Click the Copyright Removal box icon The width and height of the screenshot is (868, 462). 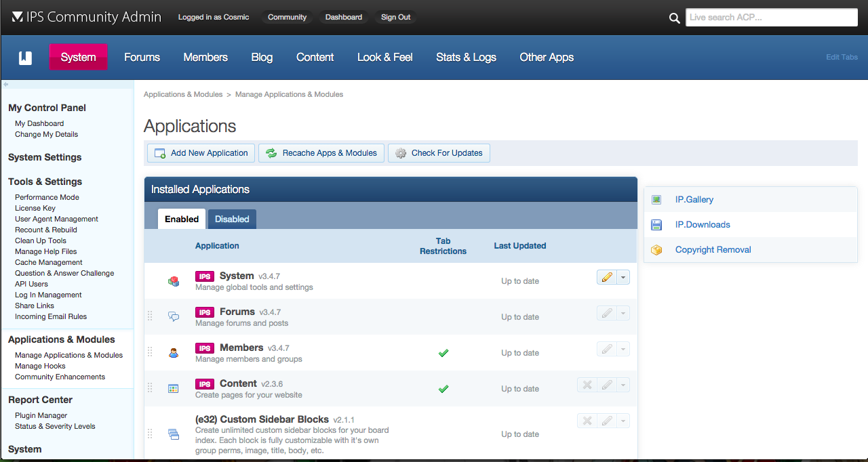pyautogui.click(x=656, y=250)
